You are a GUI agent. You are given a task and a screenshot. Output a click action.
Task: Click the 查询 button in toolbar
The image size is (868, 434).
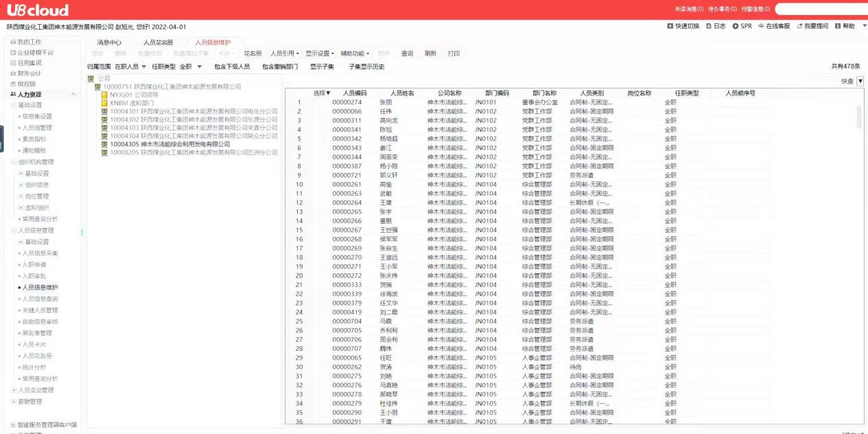click(407, 54)
